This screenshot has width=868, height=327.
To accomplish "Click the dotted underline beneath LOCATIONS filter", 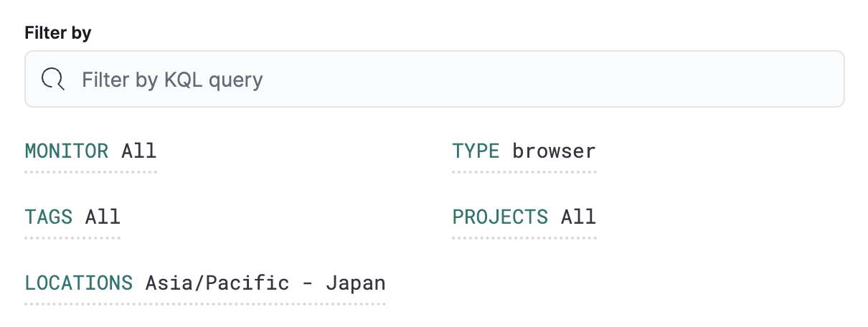I will point(205,304).
